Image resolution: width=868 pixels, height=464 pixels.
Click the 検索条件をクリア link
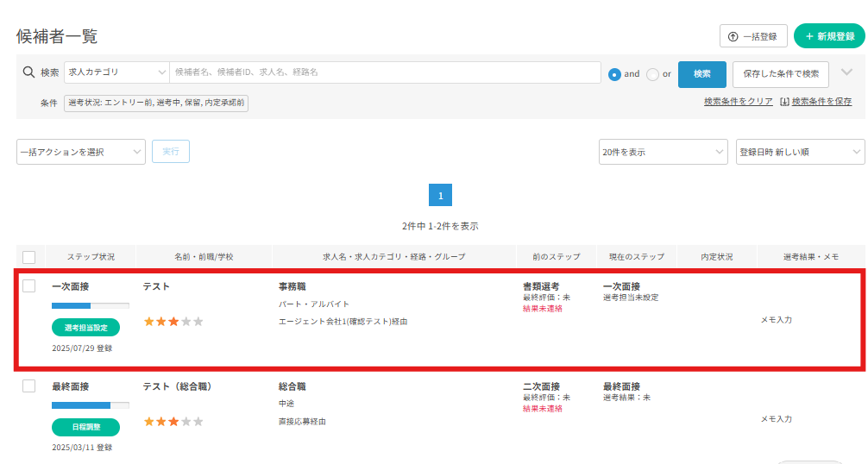pos(738,102)
